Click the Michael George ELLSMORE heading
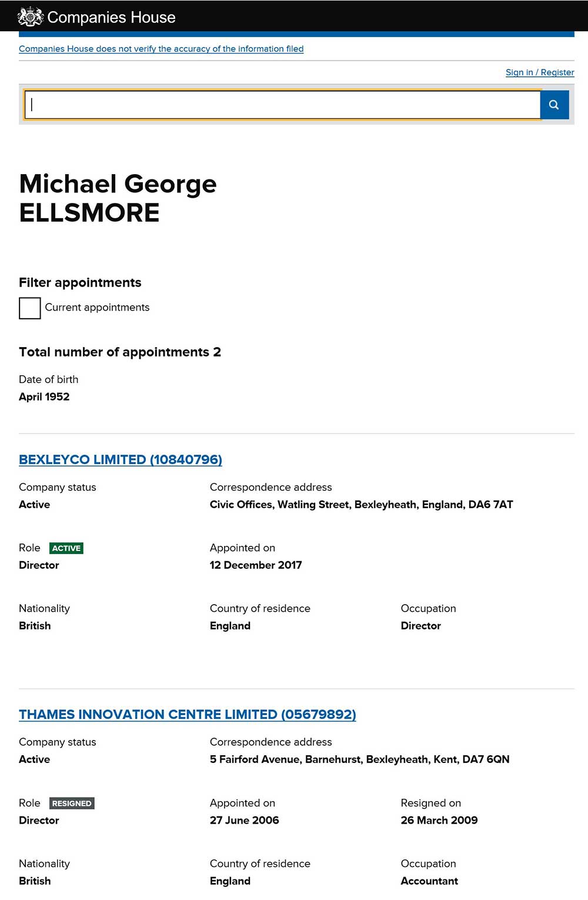The image size is (588, 900). [x=118, y=198]
